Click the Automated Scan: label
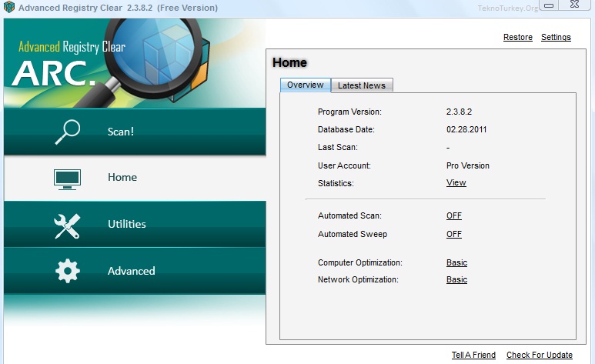 pyautogui.click(x=350, y=215)
